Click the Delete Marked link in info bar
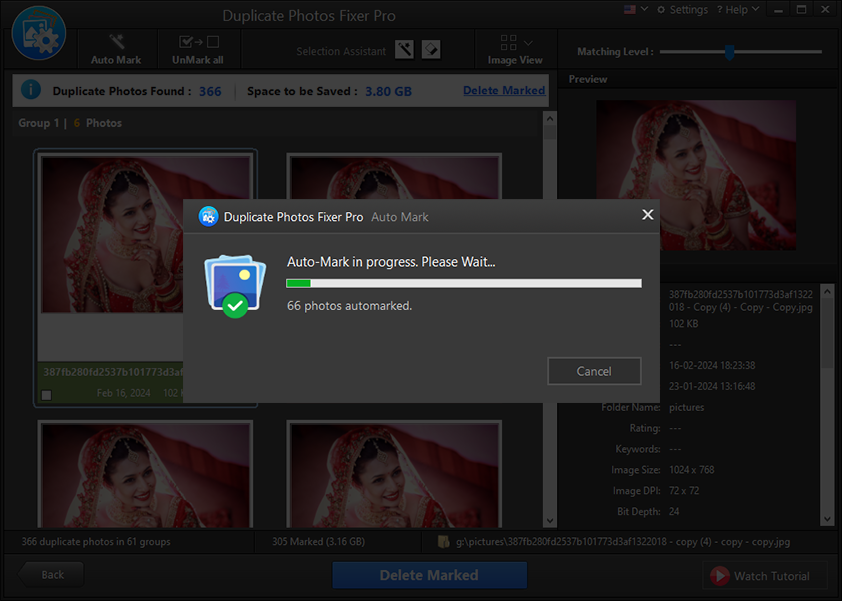This screenshot has width=842, height=601. point(504,90)
